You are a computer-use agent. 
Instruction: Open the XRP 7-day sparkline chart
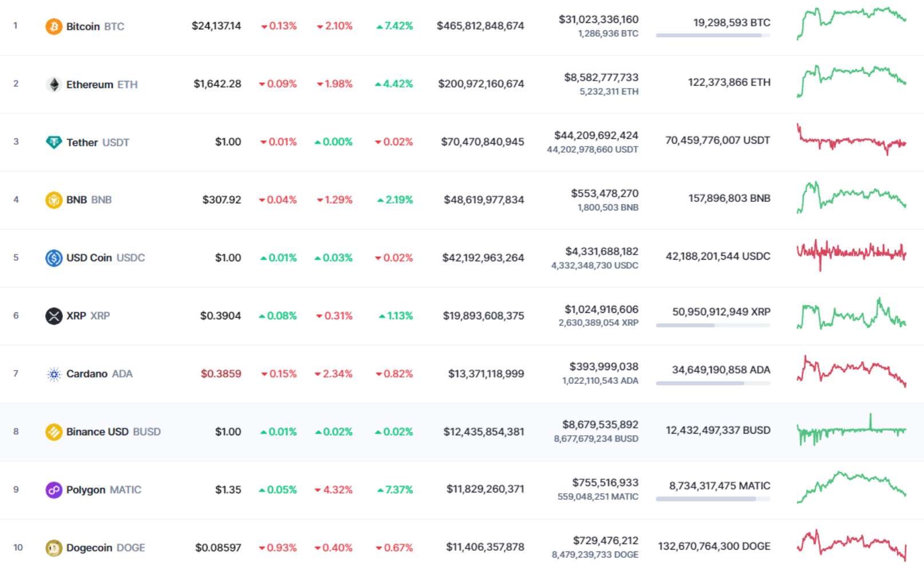(851, 313)
